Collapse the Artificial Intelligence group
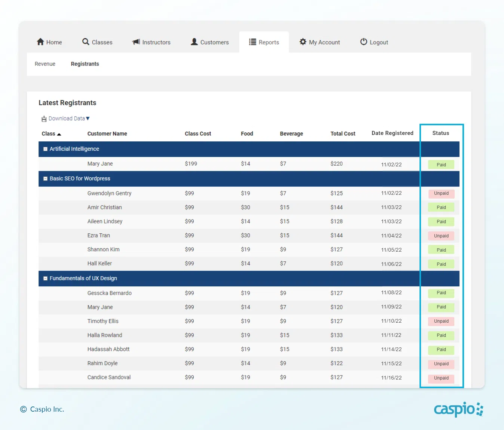504x430 pixels. (46, 149)
